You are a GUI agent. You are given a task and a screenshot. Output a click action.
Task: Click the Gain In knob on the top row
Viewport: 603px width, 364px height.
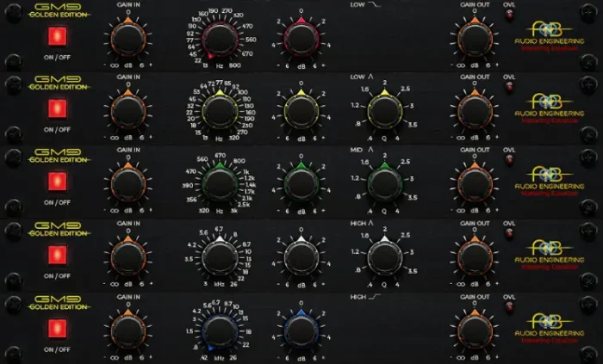(127, 39)
